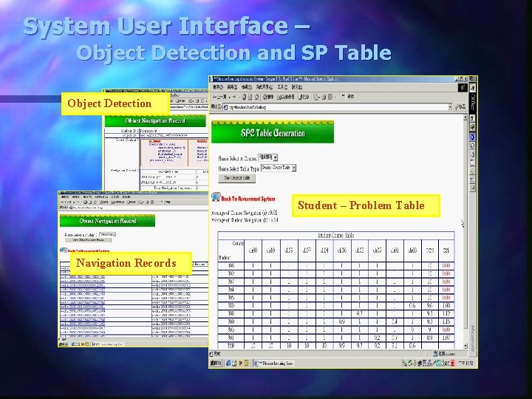Open the Favorites menu in Internet Explorer
The image size is (532, 399).
tap(265, 87)
